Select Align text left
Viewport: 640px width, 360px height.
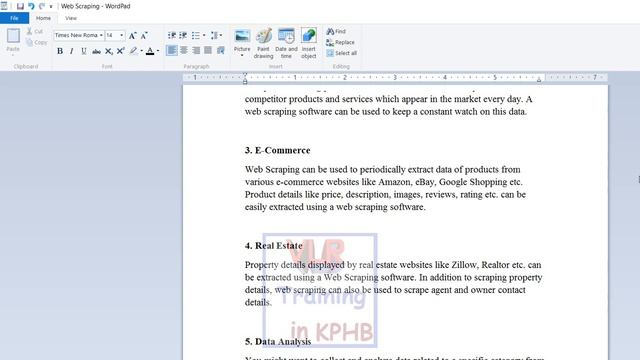tap(172, 50)
